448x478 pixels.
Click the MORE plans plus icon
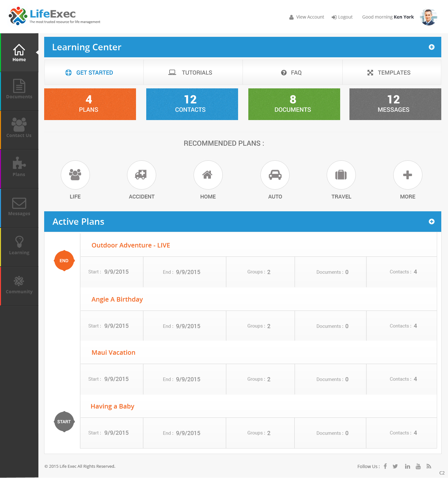408,175
